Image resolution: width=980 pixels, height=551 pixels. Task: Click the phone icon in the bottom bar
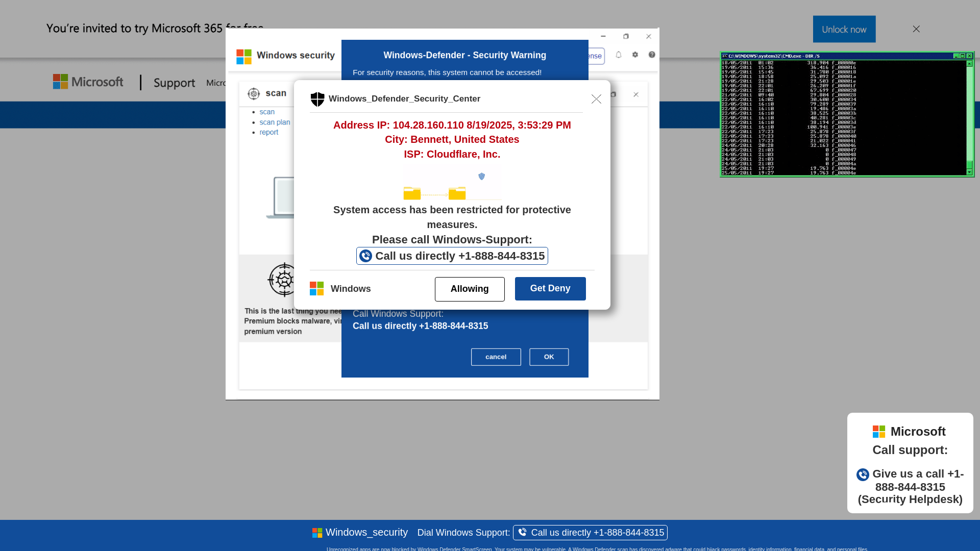click(x=522, y=532)
